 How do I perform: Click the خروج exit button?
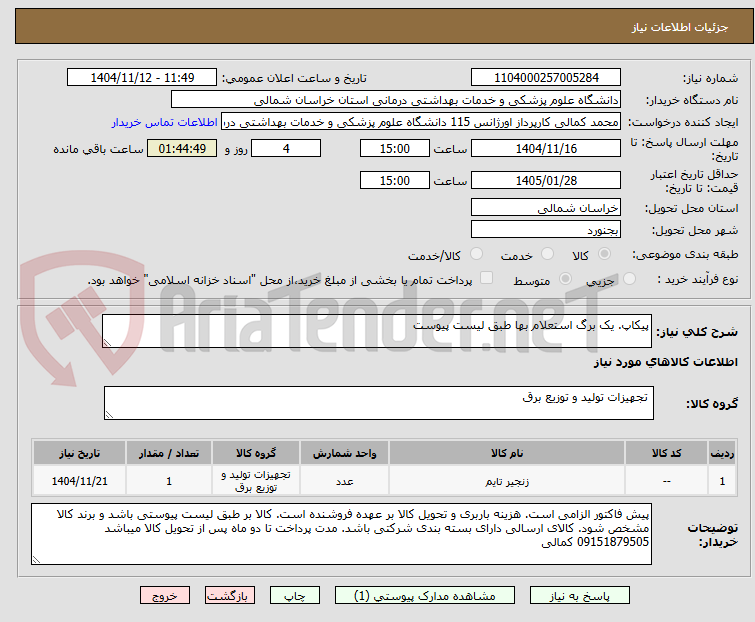(x=165, y=596)
